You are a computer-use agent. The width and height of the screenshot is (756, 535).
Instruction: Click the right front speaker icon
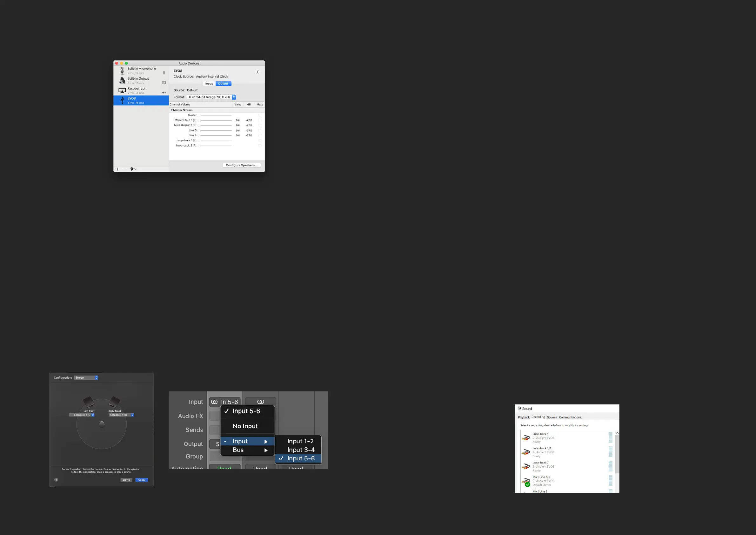(114, 401)
